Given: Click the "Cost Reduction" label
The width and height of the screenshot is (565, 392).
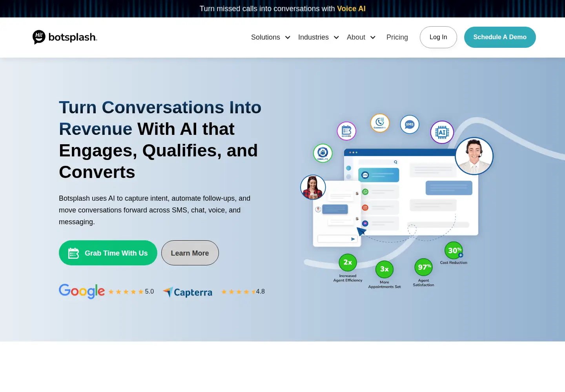Looking at the screenshot, I should (x=454, y=263).
